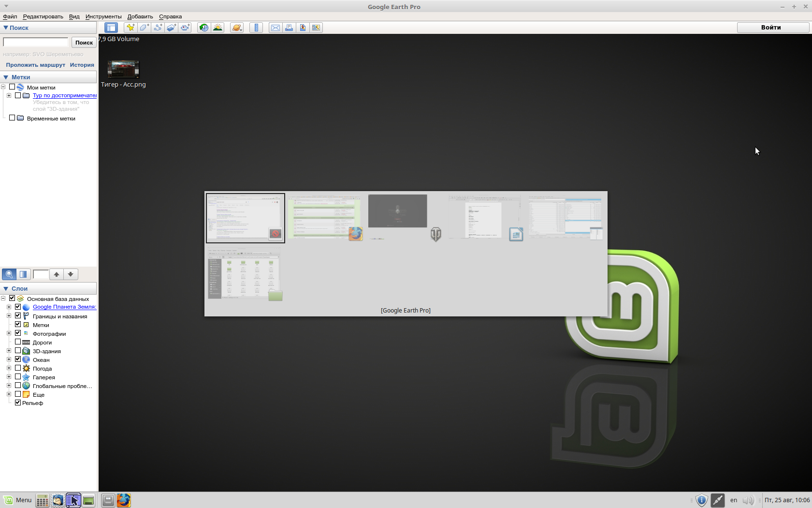Screen dimensions: 812x508
Task: Collapse the Слои panel triangle
Action: pos(6,288)
